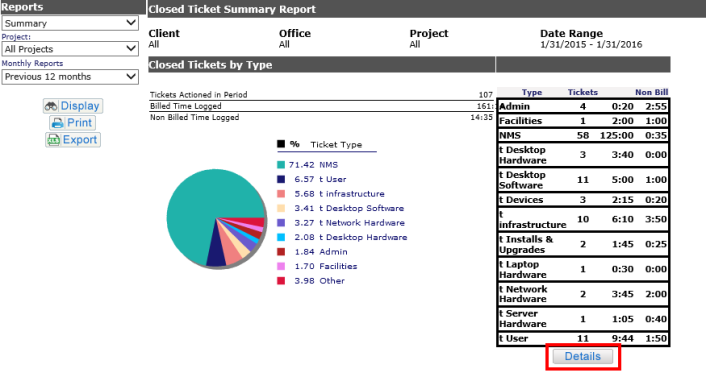
Task: Click the 71.42 percentage in legend
Action: click(x=301, y=165)
